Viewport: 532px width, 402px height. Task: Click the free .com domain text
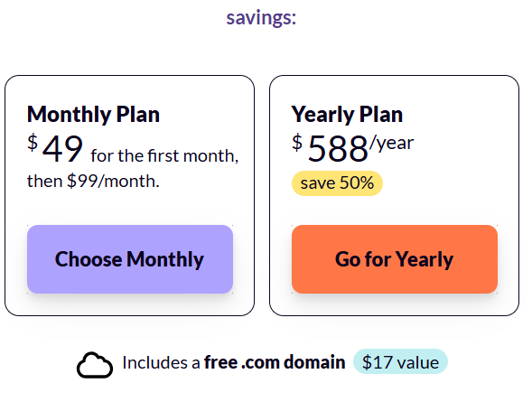275,362
